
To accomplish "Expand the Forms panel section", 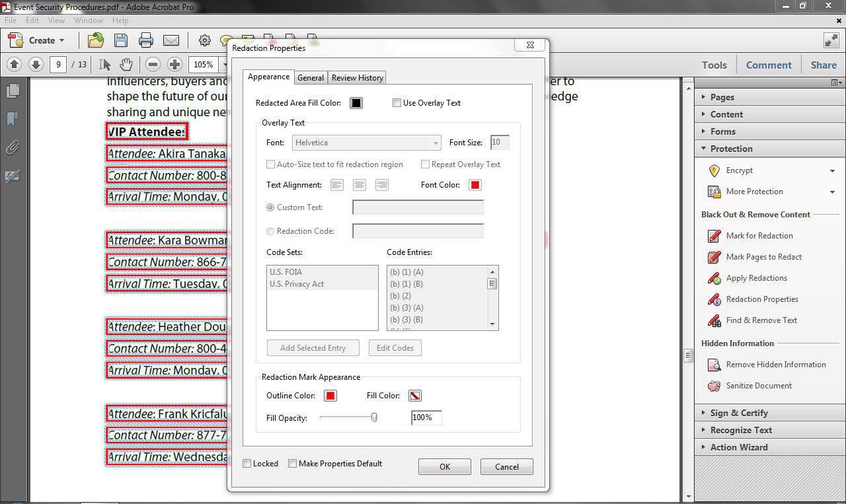I will (770, 131).
